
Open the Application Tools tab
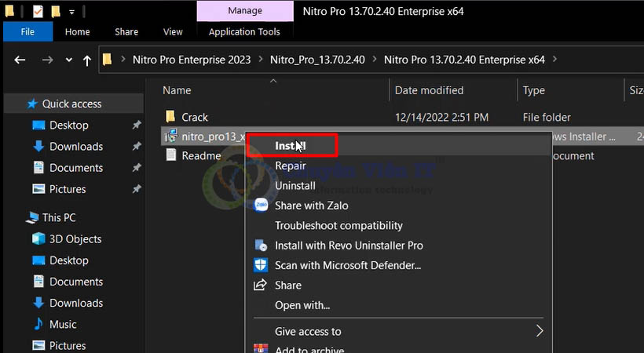[244, 31]
